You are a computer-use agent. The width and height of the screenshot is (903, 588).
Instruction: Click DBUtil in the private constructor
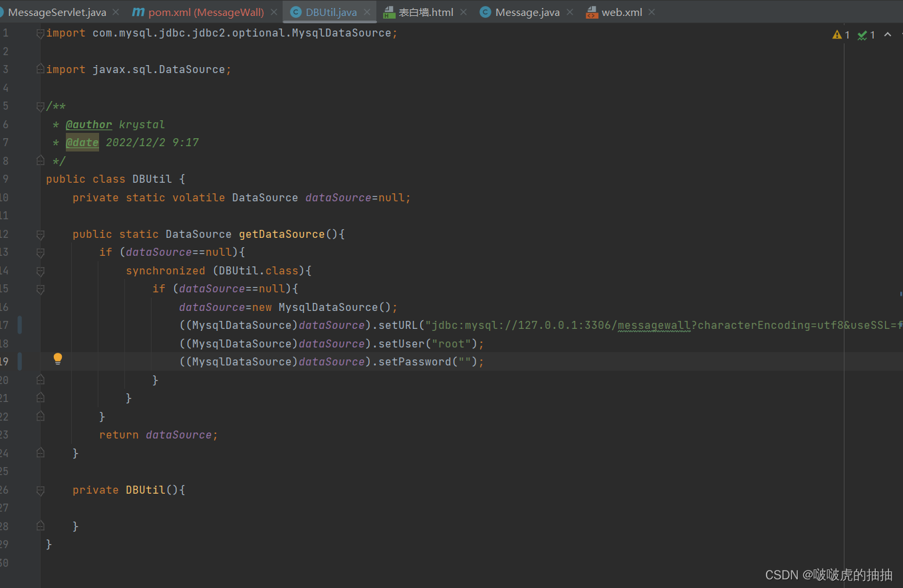(x=146, y=490)
